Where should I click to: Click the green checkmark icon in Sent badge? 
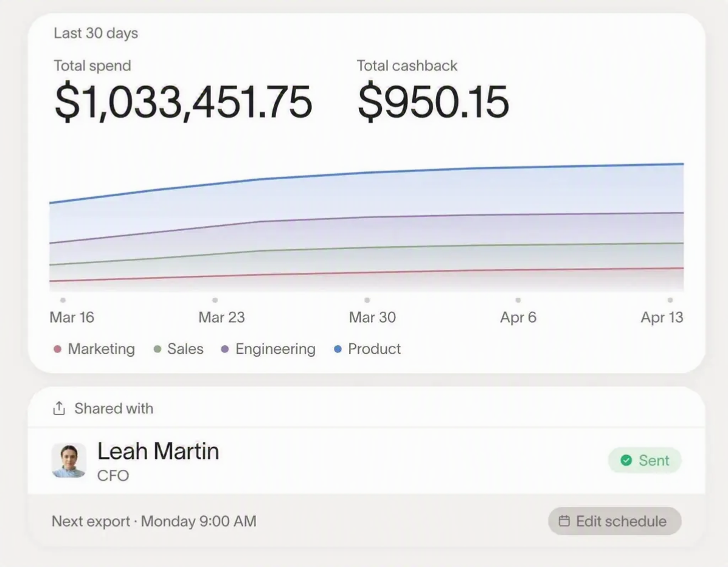pos(626,460)
